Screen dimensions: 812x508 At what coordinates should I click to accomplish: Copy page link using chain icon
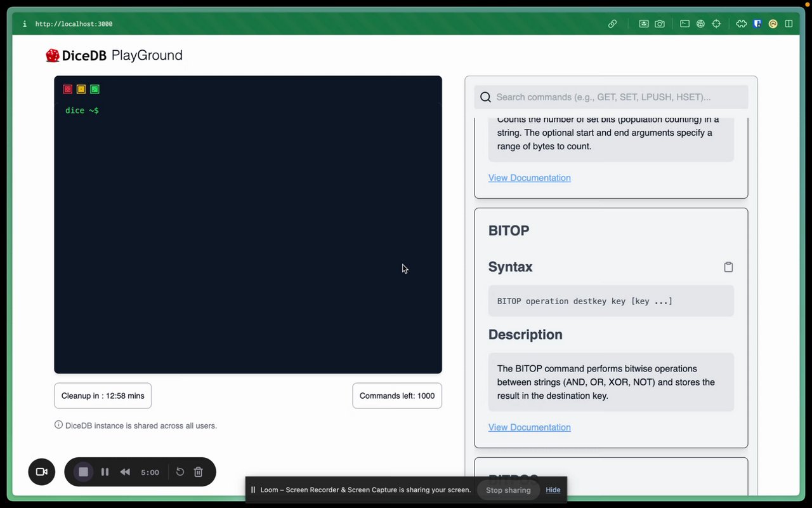(x=612, y=23)
